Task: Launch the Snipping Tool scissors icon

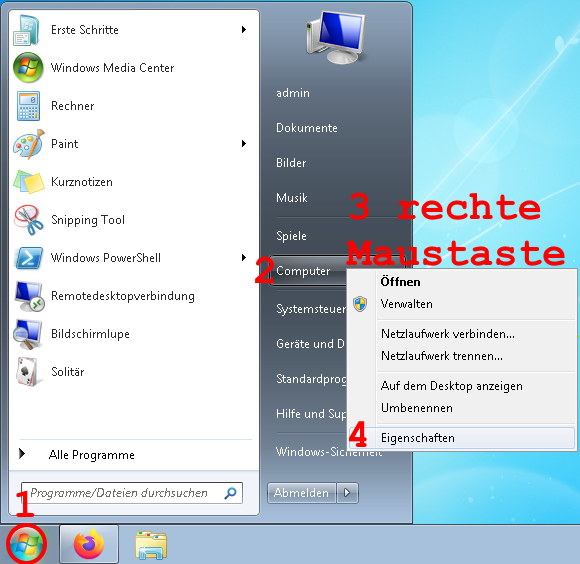Action: point(28,220)
